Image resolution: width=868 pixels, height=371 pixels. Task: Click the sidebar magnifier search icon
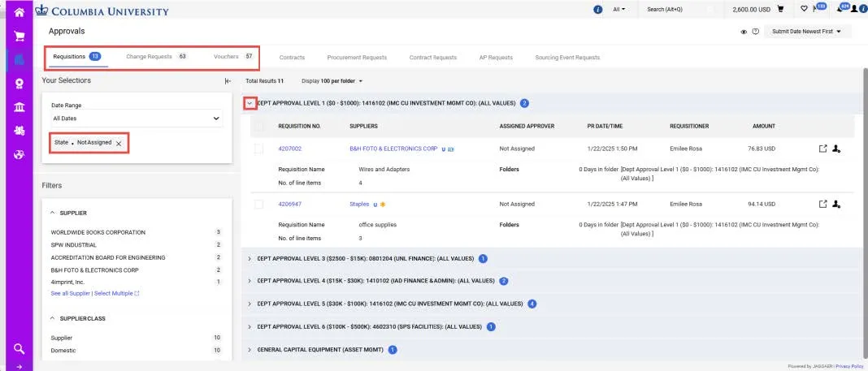[19, 348]
